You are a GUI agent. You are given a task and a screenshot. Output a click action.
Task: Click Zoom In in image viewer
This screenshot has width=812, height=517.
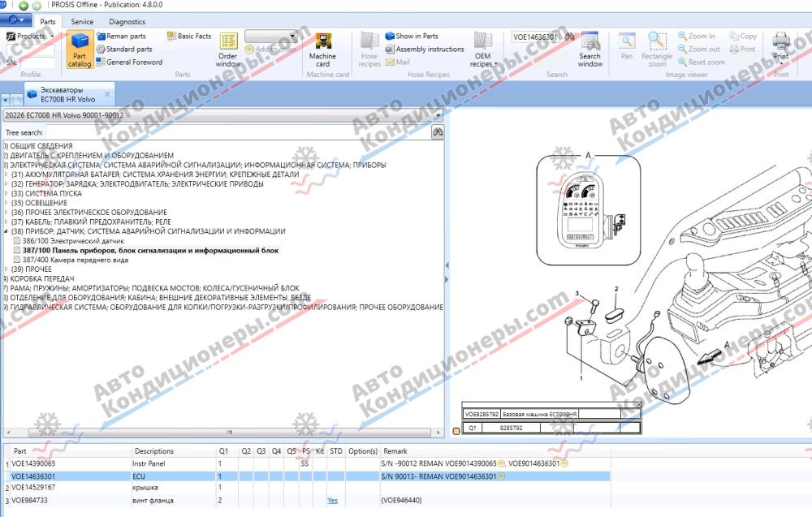pos(697,37)
